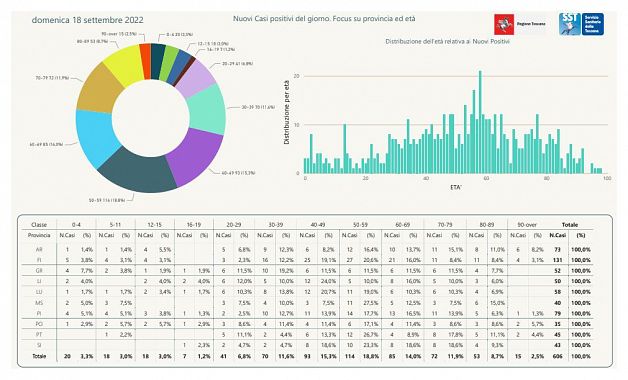Click the yellow 80-89 donut segment

pos(123,64)
